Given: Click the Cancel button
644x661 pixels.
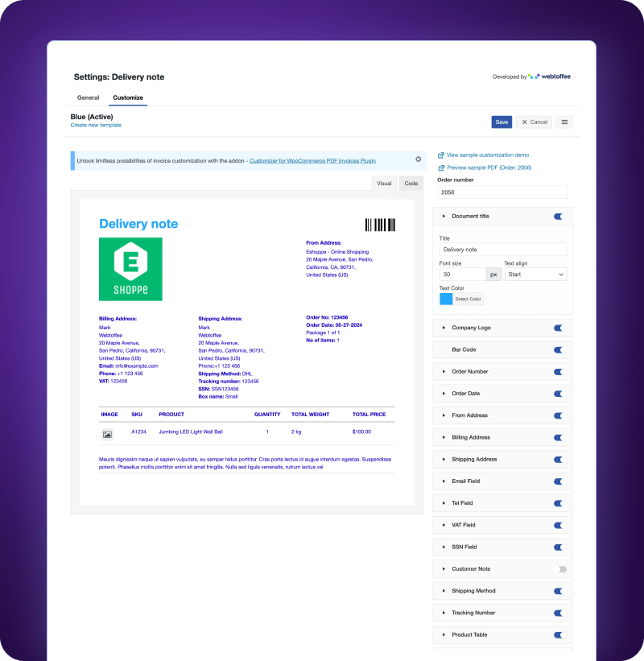Looking at the screenshot, I should point(534,122).
